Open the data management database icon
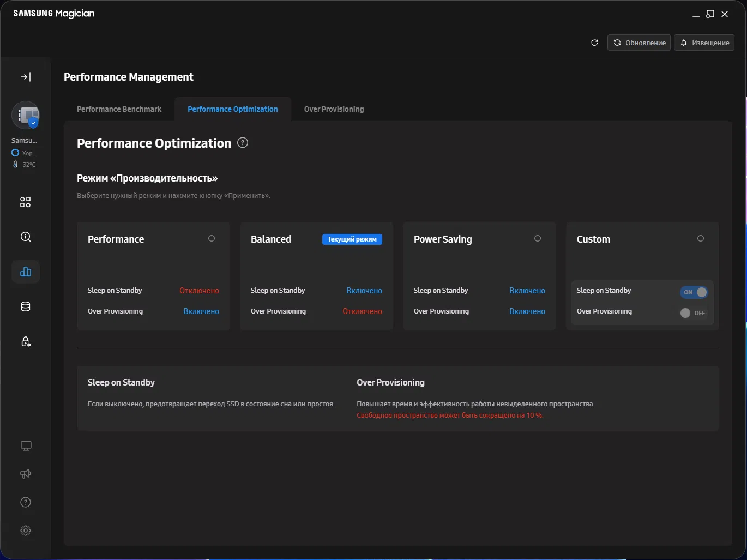This screenshot has width=747, height=560. pyautogui.click(x=26, y=306)
